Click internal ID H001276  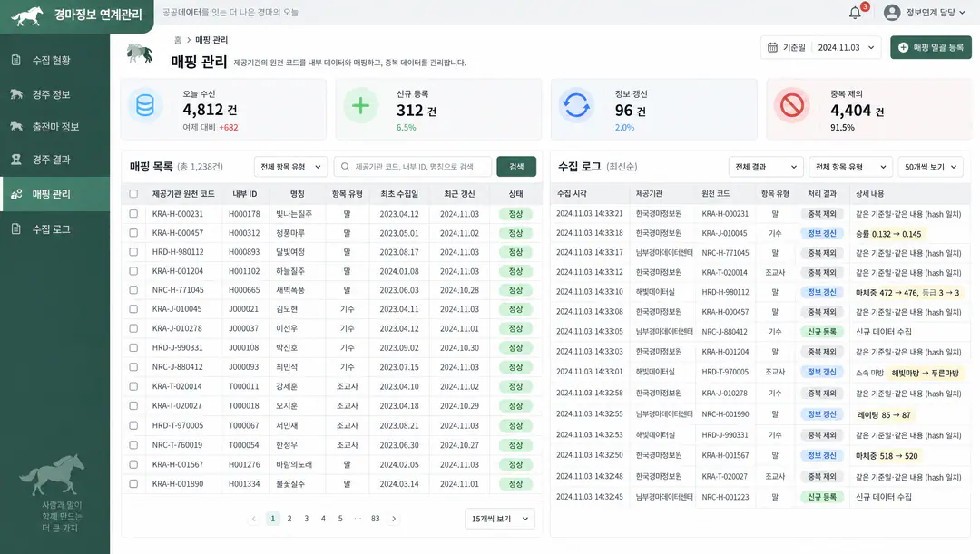244,464
